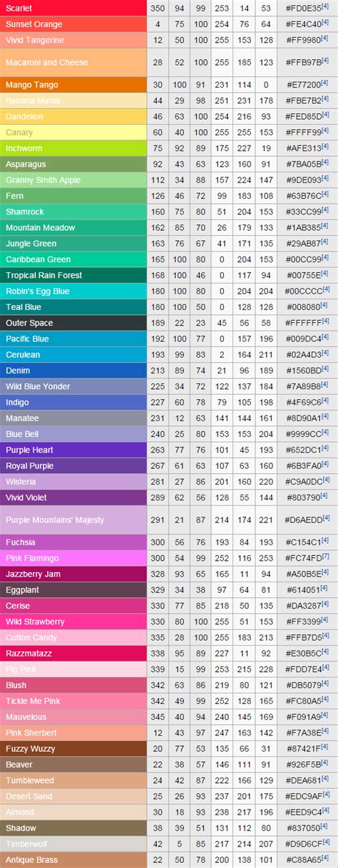This screenshot has height=868, width=338.
Task: Select the Wild Blue Yonder swatch
Action: [73, 386]
